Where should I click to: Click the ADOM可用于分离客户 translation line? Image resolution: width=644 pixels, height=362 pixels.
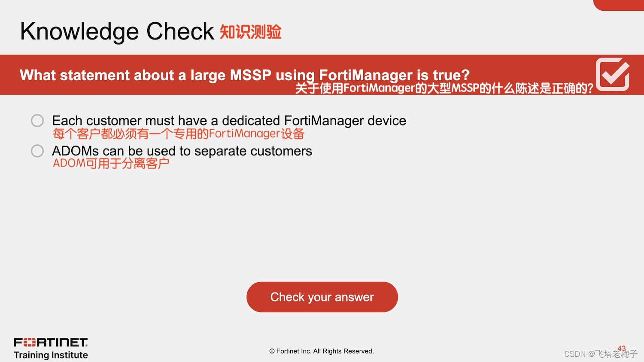[x=111, y=163]
